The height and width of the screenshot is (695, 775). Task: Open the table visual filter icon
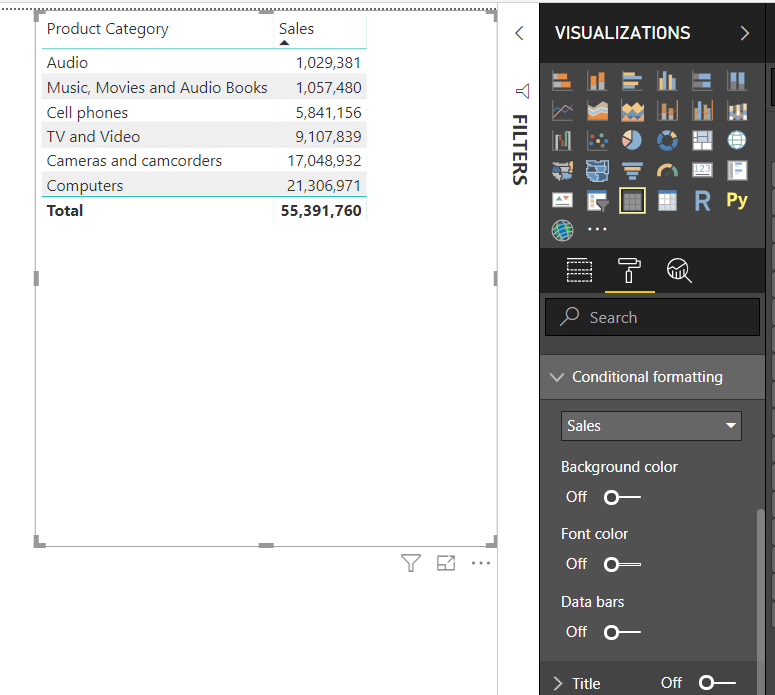pyautogui.click(x=411, y=563)
